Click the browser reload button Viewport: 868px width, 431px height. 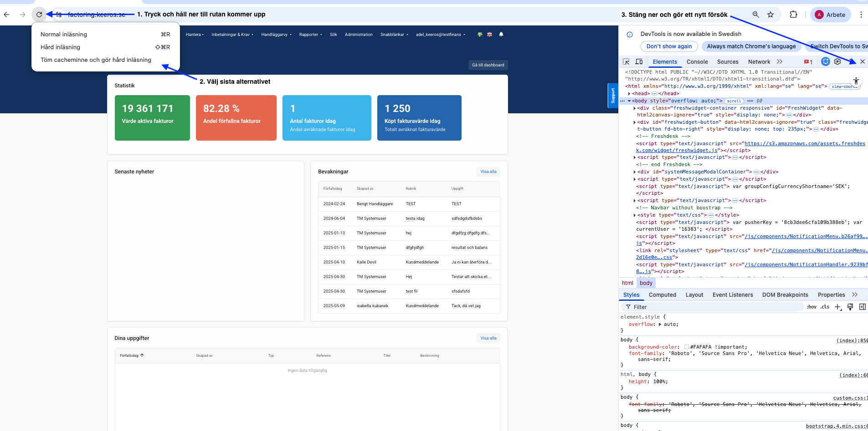[39, 15]
